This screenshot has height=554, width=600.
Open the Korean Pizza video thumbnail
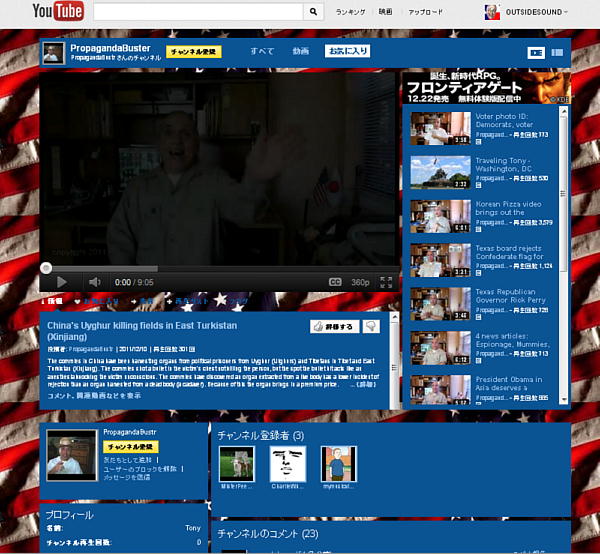pos(440,216)
